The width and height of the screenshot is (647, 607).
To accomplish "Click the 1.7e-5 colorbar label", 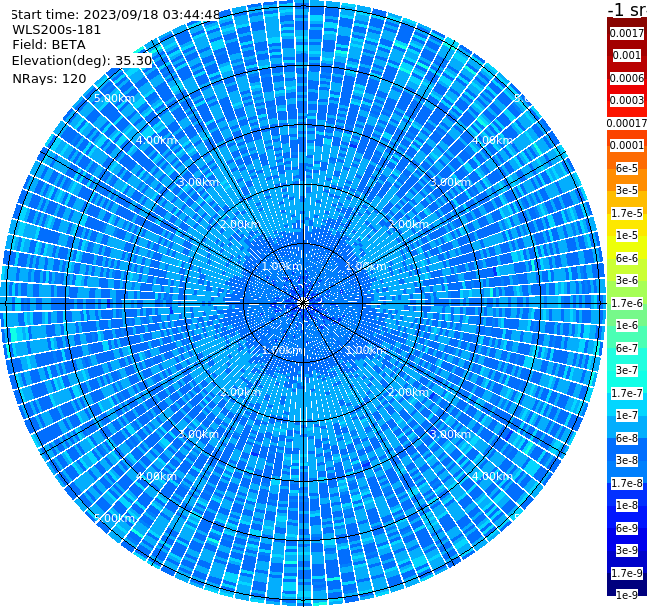I will (x=627, y=213).
